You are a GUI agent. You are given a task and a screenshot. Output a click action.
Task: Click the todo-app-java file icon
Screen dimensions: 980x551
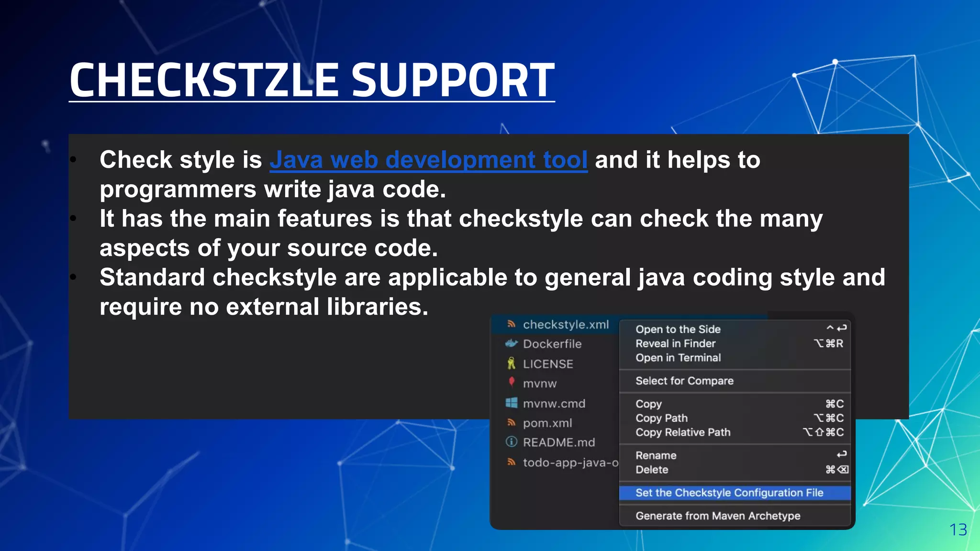pyautogui.click(x=512, y=462)
